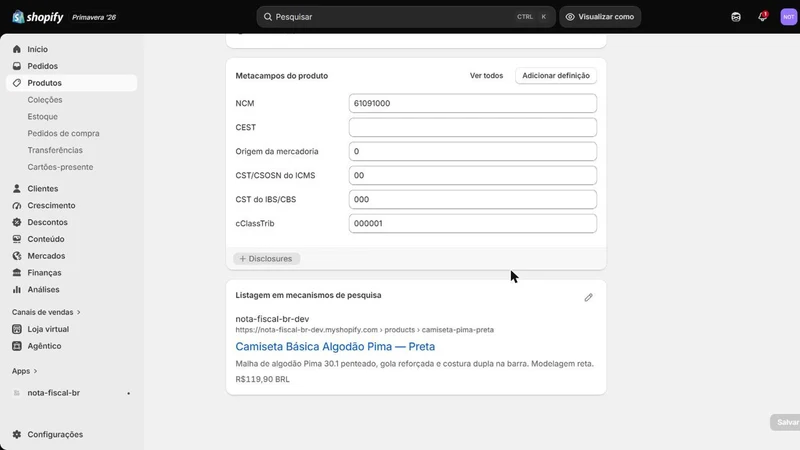
Task: Click the price text R$119,90 BRL
Action: click(262, 379)
